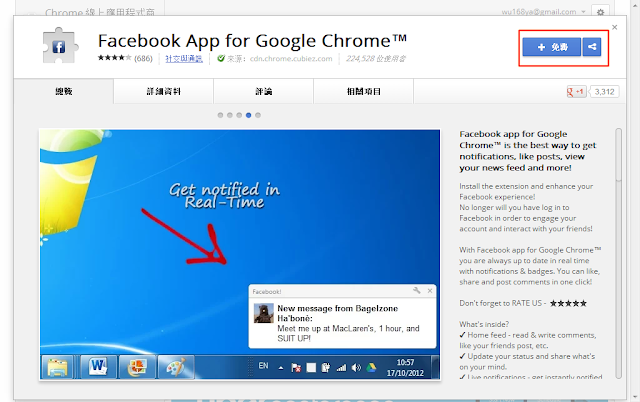The height and width of the screenshot is (402, 640).
Task: Click the white square icon in the pictured tray
Action: pyautogui.click(x=311, y=368)
